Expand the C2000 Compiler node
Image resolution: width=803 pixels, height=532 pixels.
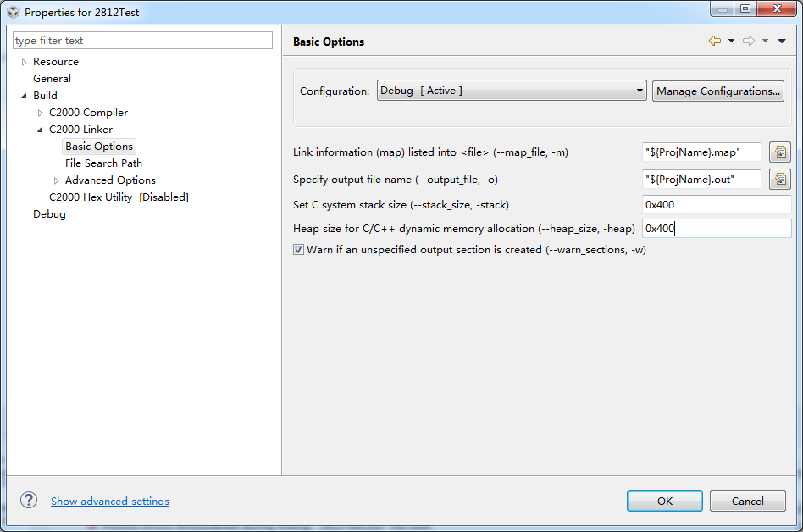(40, 113)
